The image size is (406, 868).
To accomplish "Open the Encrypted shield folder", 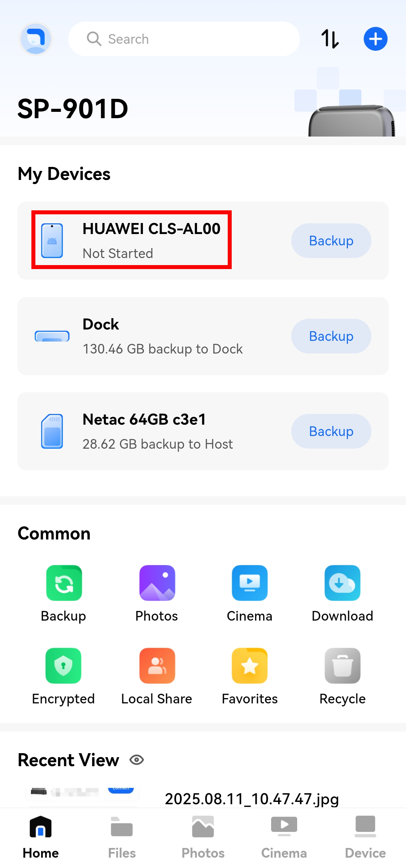I will pyautogui.click(x=63, y=666).
